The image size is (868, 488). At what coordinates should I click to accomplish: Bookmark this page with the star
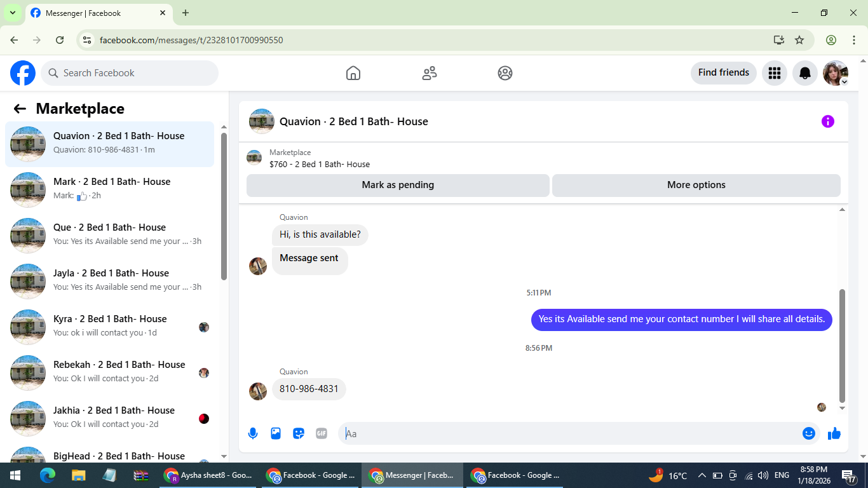coord(799,40)
